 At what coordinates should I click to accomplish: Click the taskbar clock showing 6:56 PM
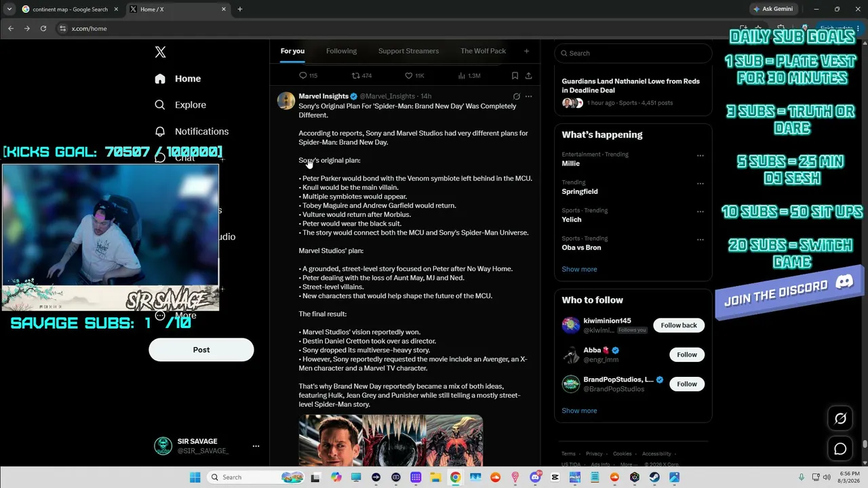[x=848, y=477]
